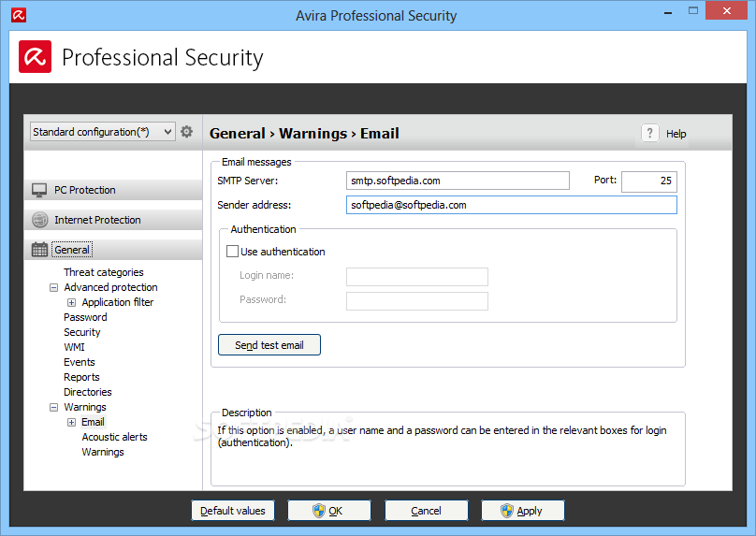Click the Avira logo in header
The height and width of the screenshot is (536, 756).
36,57
